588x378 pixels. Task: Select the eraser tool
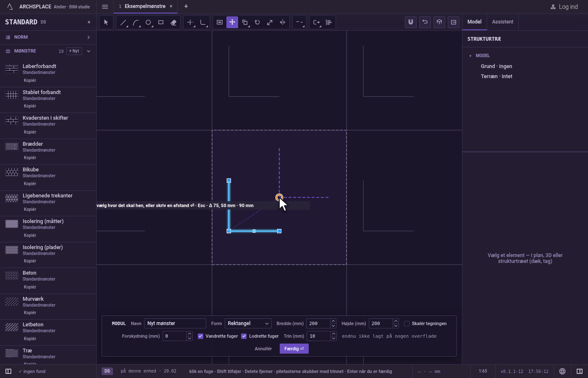point(173,22)
